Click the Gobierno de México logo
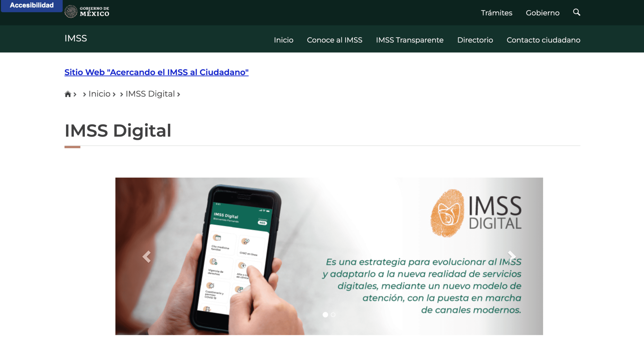 click(x=87, y=12)
